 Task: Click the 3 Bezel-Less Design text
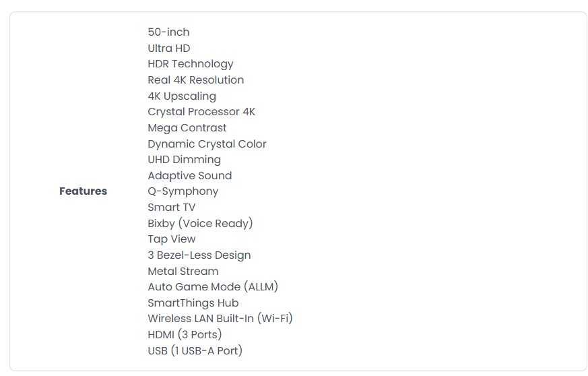199,255
